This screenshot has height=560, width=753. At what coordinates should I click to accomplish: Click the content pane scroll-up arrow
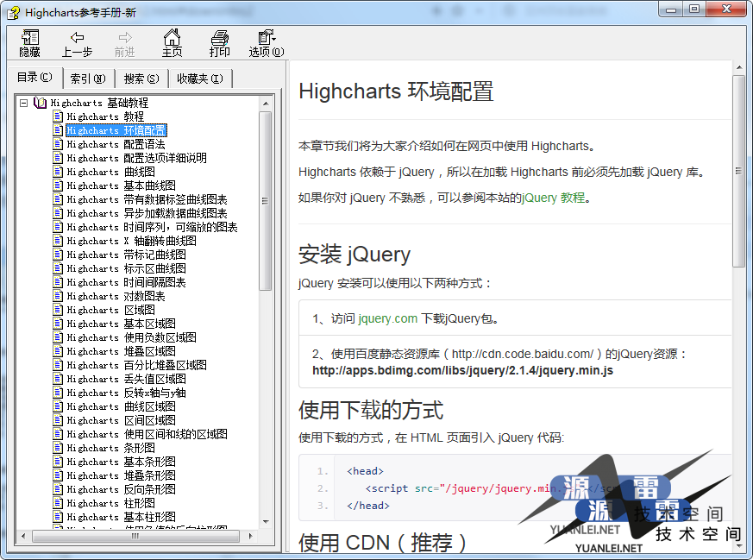(738, 67)
